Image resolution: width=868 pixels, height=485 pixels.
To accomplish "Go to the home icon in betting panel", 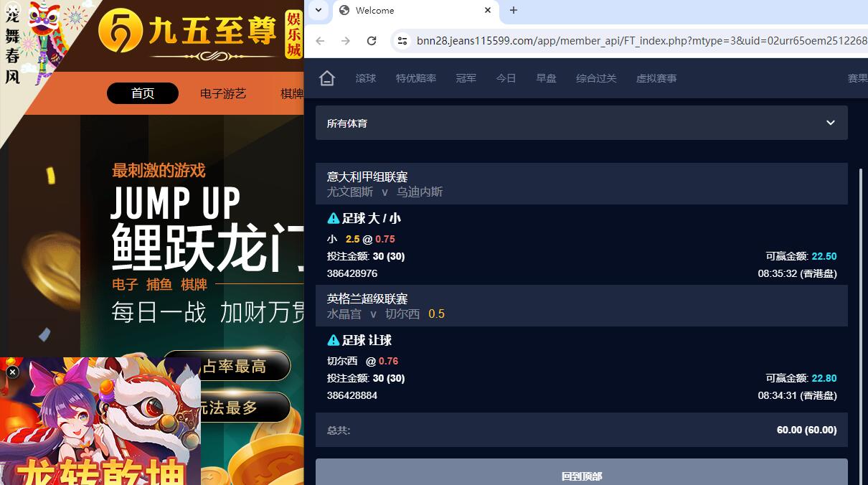I will pyautogui.click(x=327, y=78).
